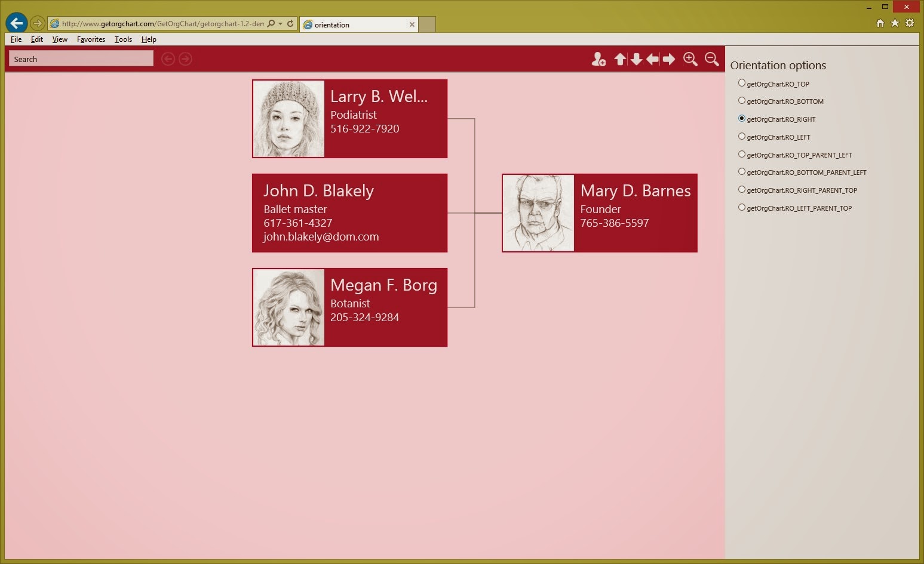Click the chart's right navigation circle arrow

click(185, 58)
